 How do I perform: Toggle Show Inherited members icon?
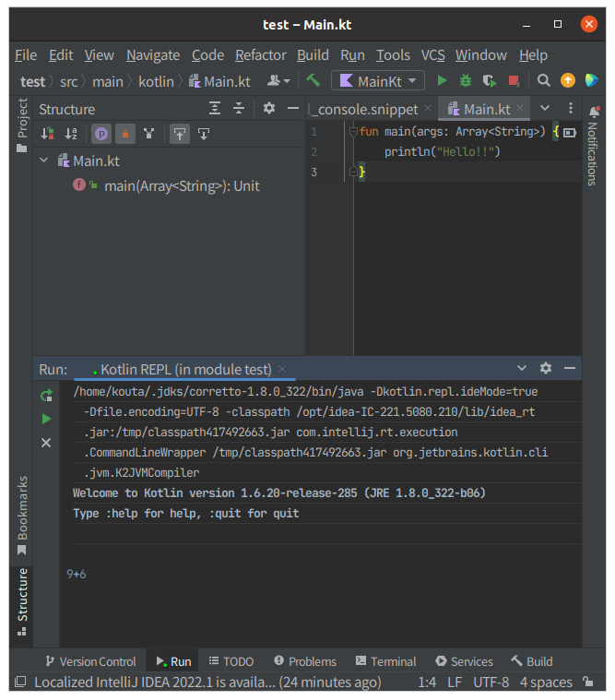[149, 134]
